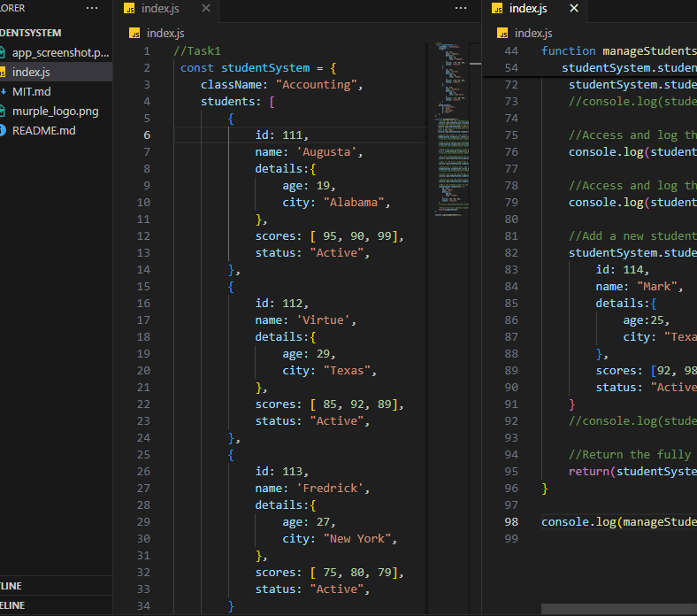Click 'function manageStudents' sticky line 44

tap(619, 51)
